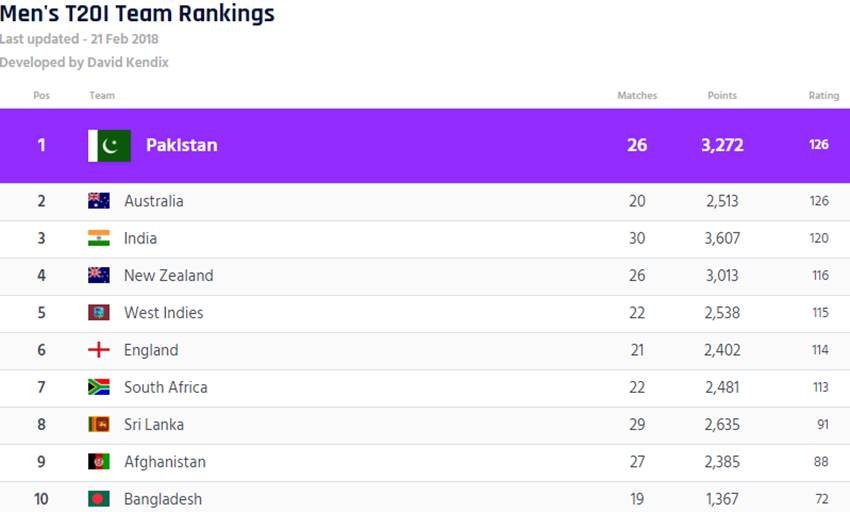Select the India flag icon
Image resolution: width=850 pixels, height=512 pixels.
[x=99, y=238]
